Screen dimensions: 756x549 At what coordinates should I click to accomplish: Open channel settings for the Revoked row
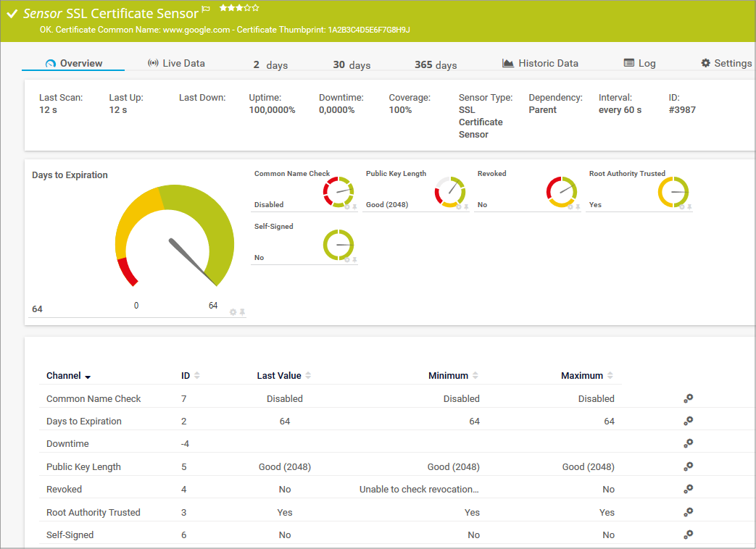click(689, 489)
